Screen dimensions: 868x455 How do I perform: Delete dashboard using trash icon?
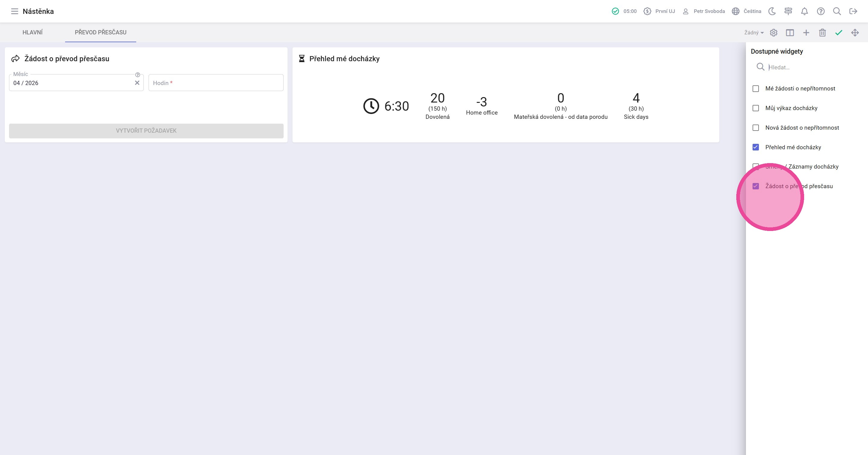(822, 33)
